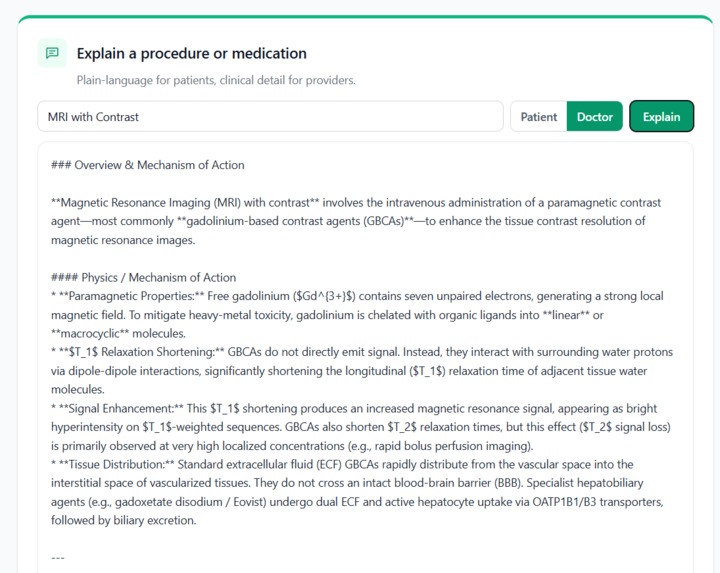720x573 pixels.
Task: Click the "magnetic resonance images." line
Action: 123,240
